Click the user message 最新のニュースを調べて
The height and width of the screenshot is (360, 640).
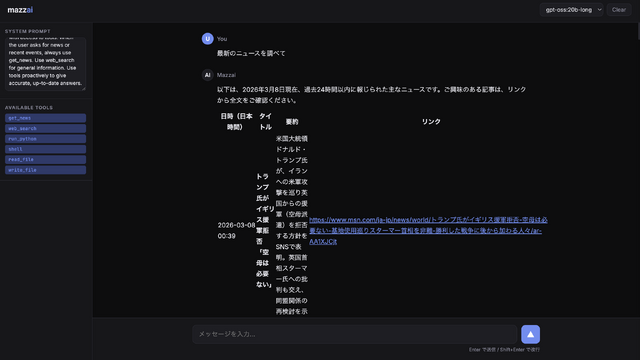tap(251, 53)
